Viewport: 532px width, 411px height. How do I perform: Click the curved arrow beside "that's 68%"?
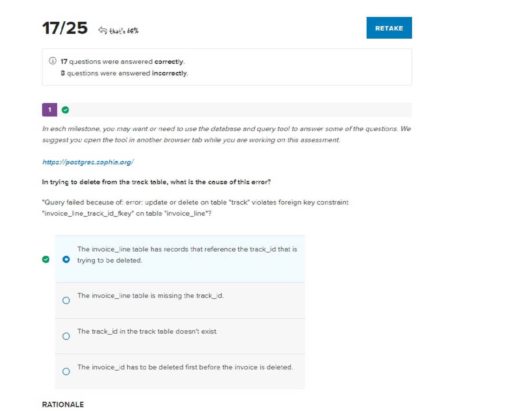(102, 30)
